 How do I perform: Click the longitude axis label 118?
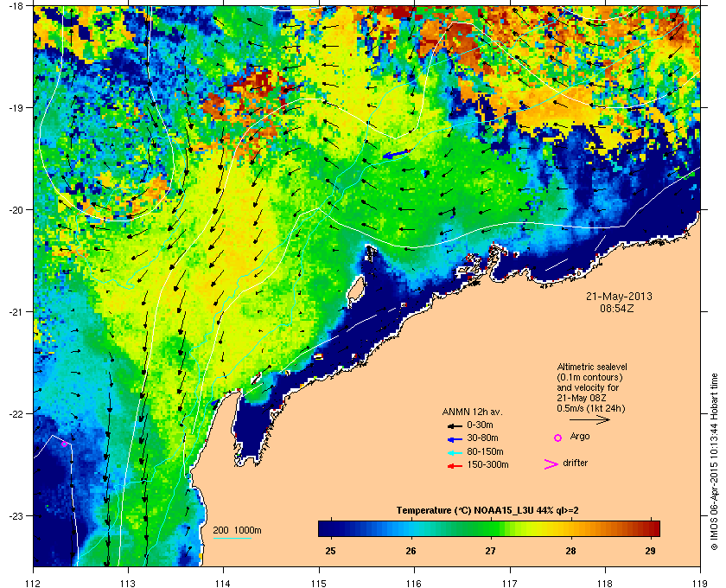click(605, 583)
